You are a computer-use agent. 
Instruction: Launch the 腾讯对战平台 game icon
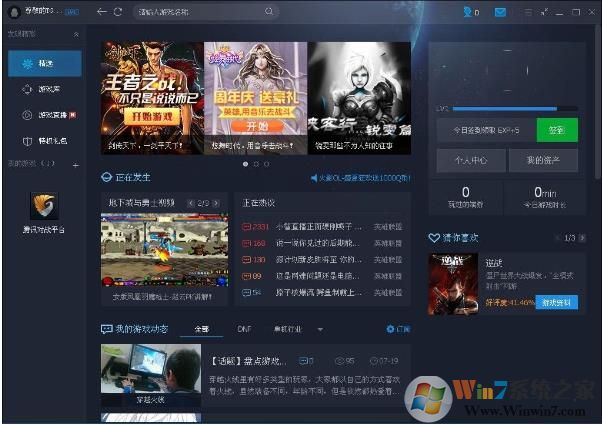click(x=44, y=205)
